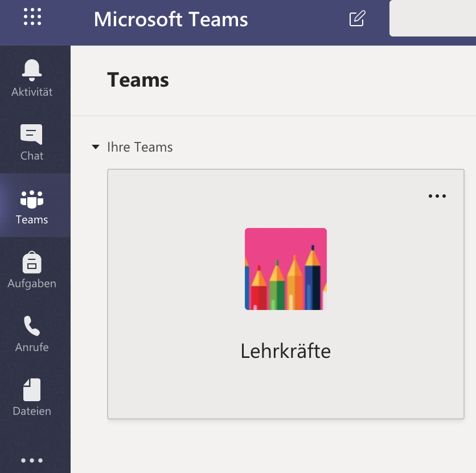Collapse the Ihre Teams disclosure triangle
476x473 pixels.
(x=96, y=148)
